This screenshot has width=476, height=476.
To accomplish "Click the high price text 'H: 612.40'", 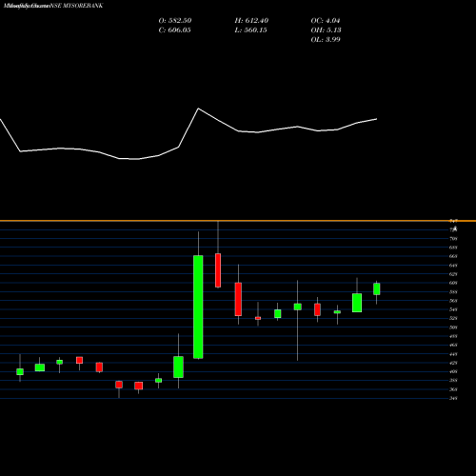I will click(x=251, y=21).
